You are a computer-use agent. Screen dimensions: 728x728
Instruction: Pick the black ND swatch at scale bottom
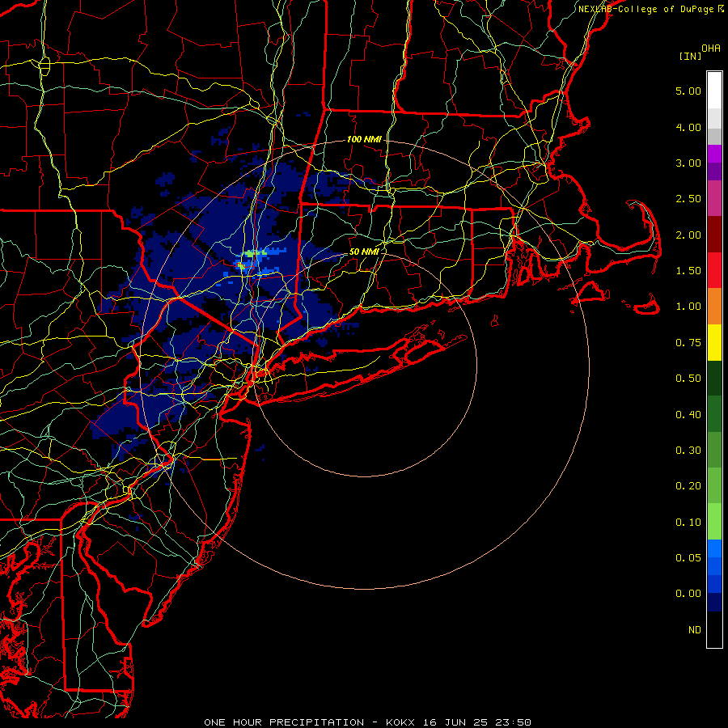click(x=714, y=629)
